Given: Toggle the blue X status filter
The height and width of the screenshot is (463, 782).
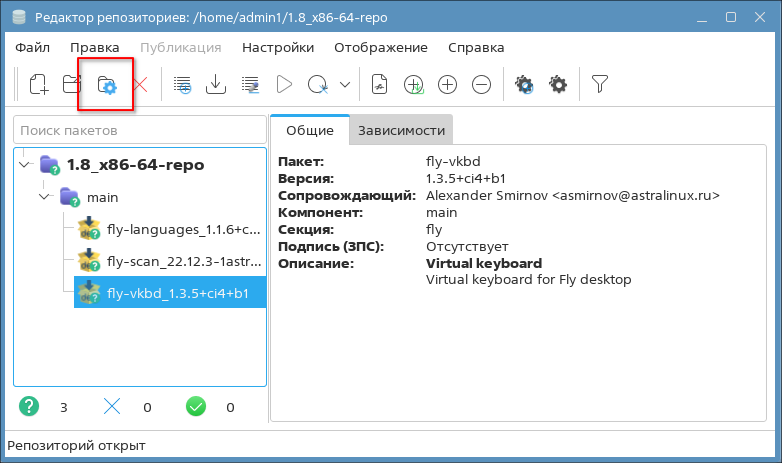Looking at the screenshot, I should point(112,407).
